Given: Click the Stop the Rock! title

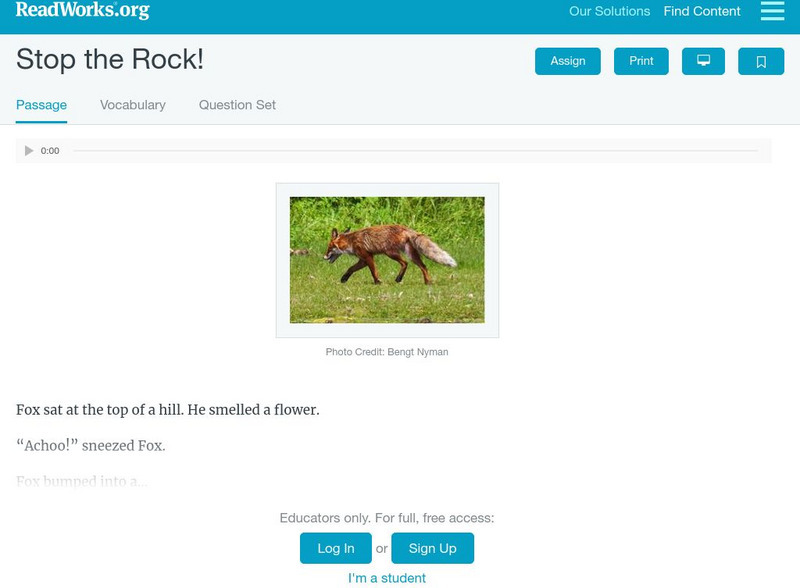Looking at the screenshot, I should (110, 59).
